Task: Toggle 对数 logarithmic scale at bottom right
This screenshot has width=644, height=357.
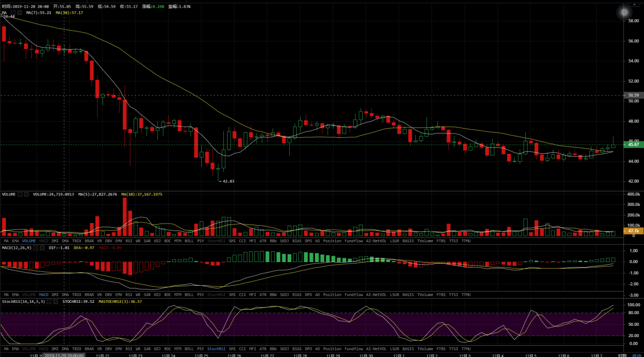Action: (622, 355)
